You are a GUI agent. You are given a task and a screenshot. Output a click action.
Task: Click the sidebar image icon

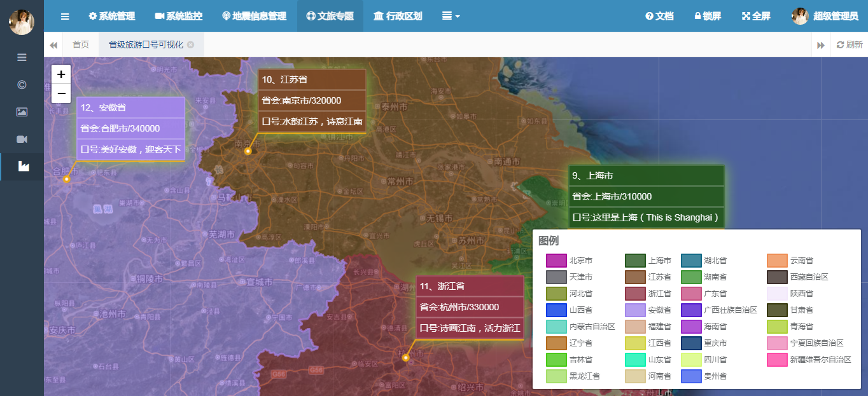[x=22, y=112]
